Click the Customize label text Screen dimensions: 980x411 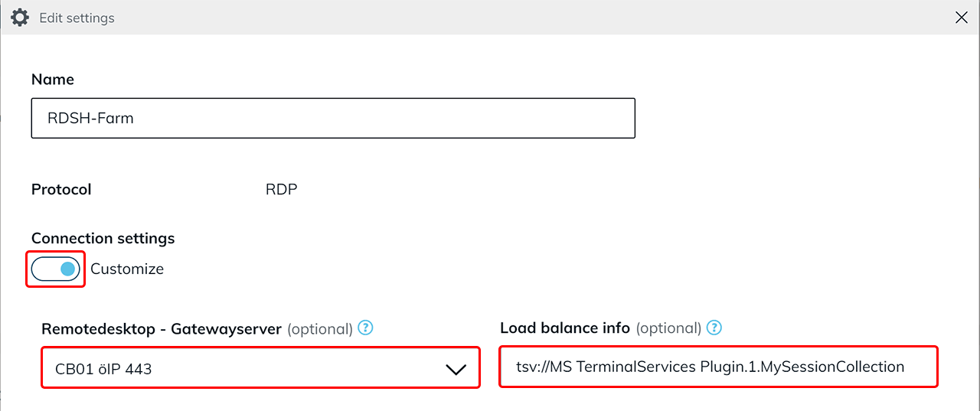pos(127,269)
